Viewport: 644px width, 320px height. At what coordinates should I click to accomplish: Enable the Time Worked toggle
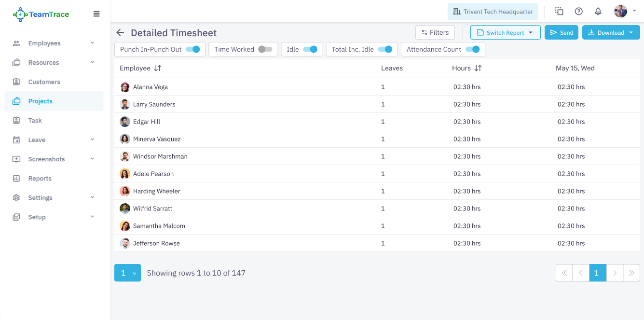coord(265,49)
